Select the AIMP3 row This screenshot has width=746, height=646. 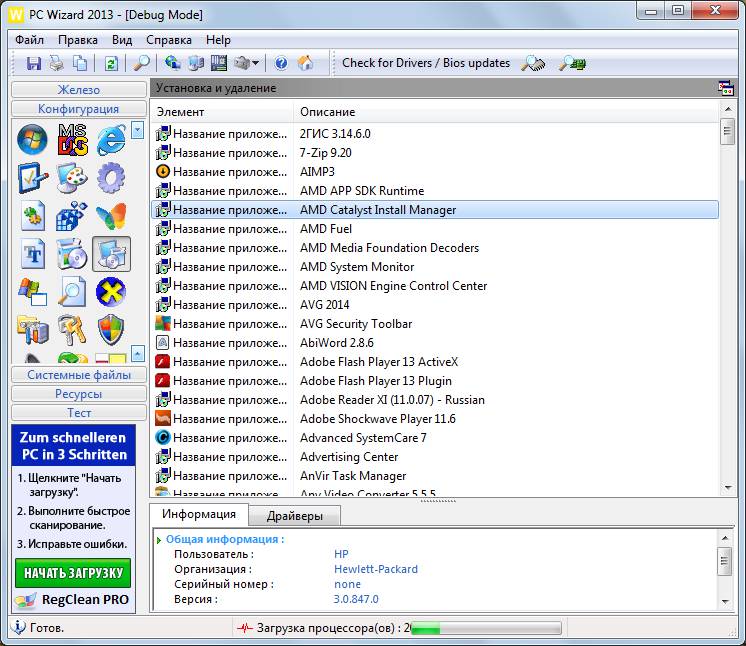(435, 172)
